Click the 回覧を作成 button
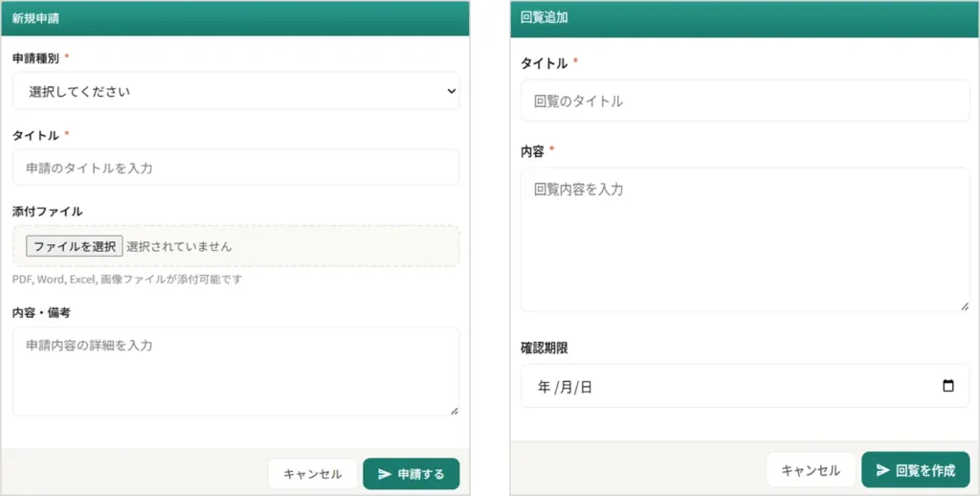The height and width of the screenshot is (496, 980). point(915,470)
